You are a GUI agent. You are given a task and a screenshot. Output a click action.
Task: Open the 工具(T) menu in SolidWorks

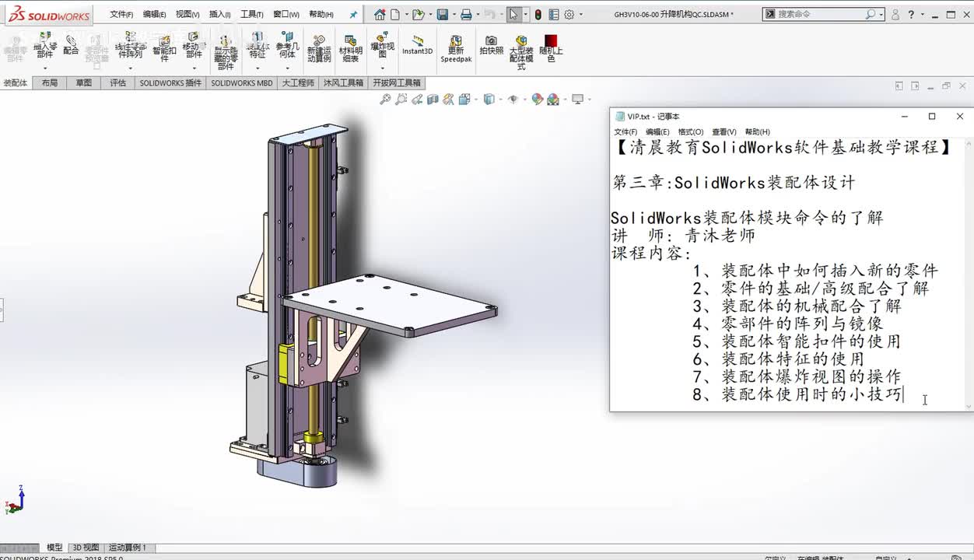coord(252,14)
